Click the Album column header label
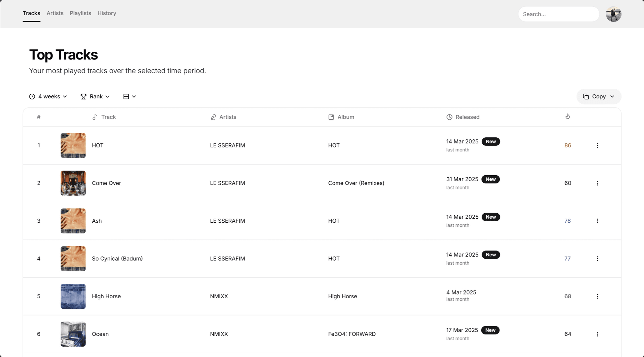644x357 pixels. [x=346, y=117]
